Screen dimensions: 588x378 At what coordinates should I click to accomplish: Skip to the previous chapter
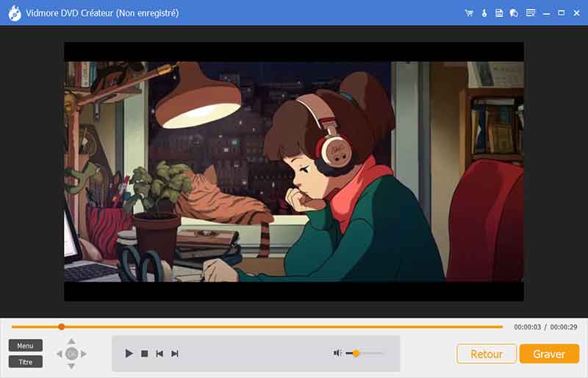159,354
